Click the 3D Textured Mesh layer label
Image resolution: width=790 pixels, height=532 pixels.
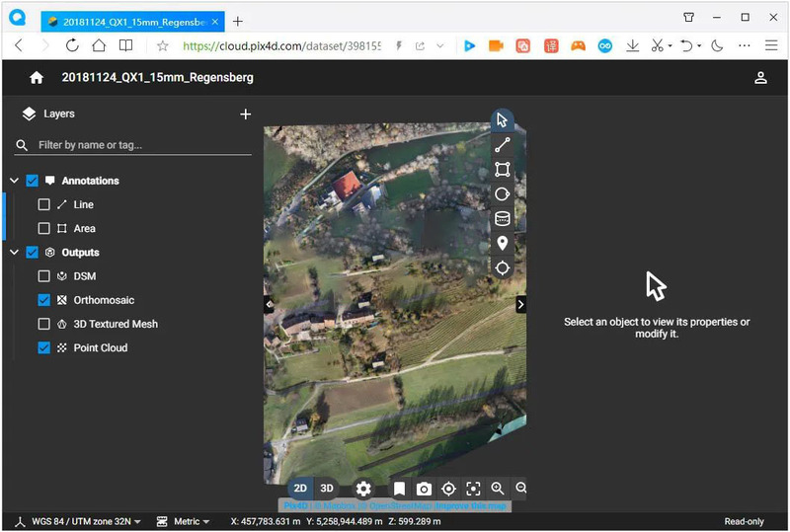click(116, 324)
